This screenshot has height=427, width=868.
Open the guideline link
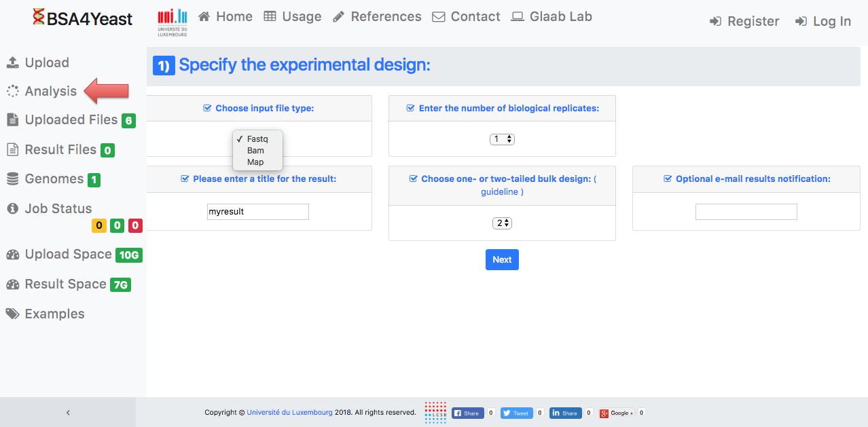(502, 192)
